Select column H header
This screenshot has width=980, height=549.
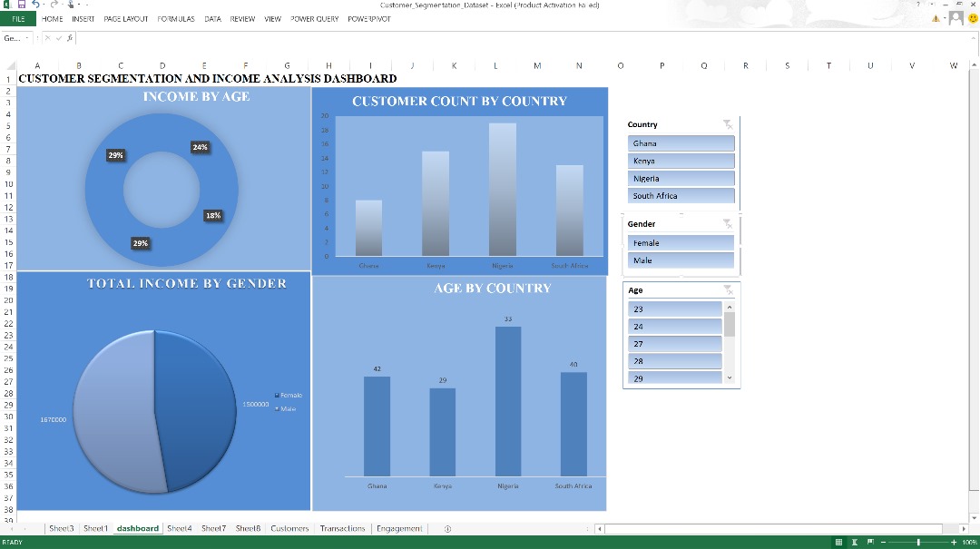pyautogui.click(x=328, y=65)
